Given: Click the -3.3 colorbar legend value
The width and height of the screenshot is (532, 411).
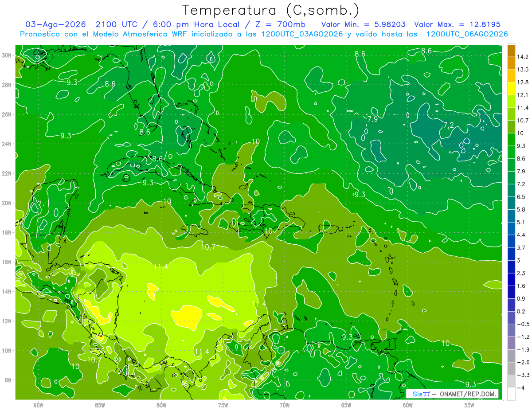Looking at the screenshot, I should 523,375.
